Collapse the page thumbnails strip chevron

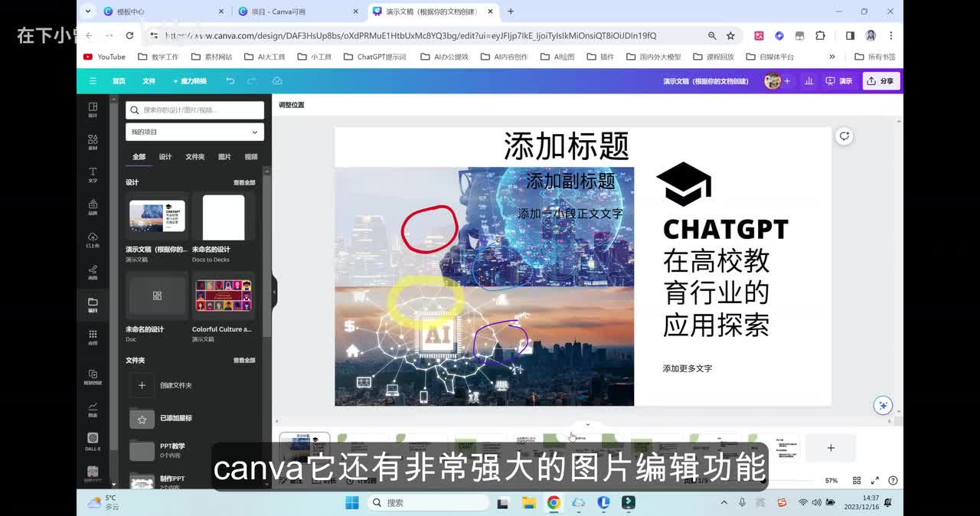(587, 424)
